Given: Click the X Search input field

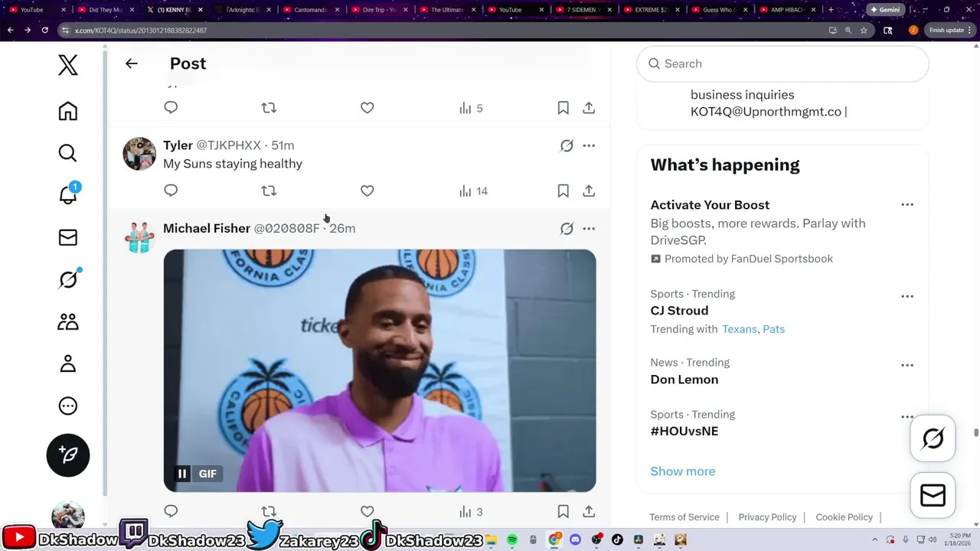Looking at the screenshot, I should click(x=782, y=64).
